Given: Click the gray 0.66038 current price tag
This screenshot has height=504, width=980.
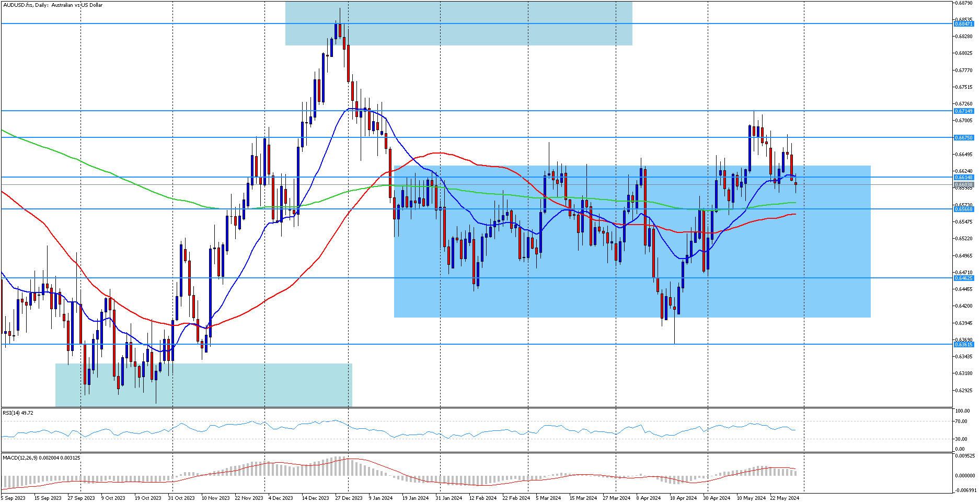Looking at the screenshot, I should (964, 185).
